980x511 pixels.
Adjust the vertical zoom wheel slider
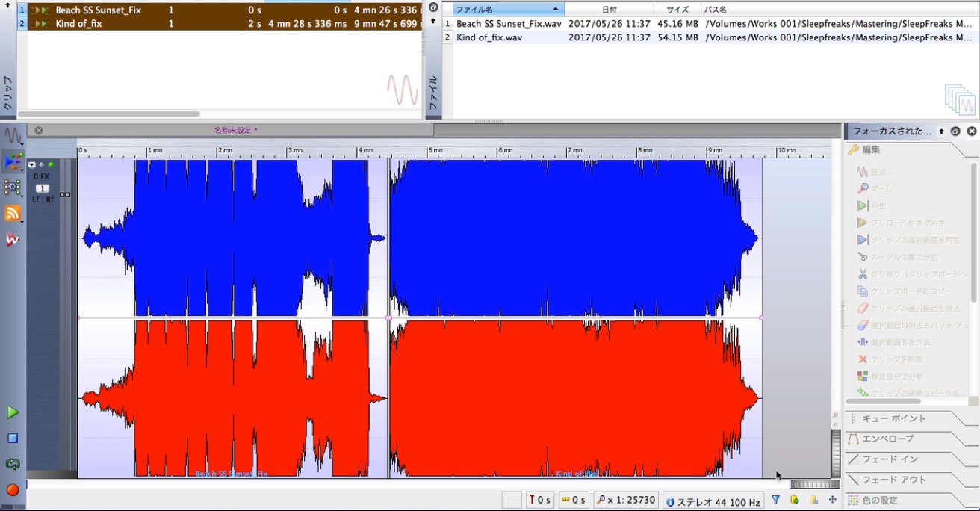[x=837, y=453]
